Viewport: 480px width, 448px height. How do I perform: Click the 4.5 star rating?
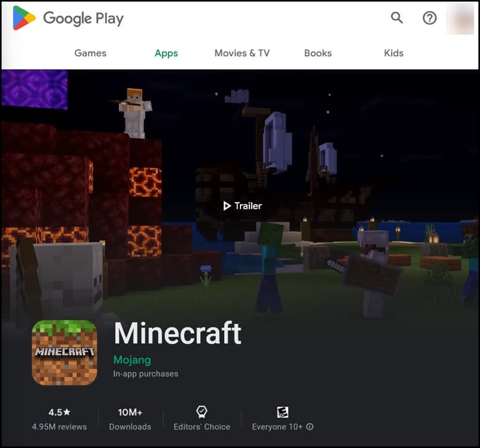tap(60, 412)
